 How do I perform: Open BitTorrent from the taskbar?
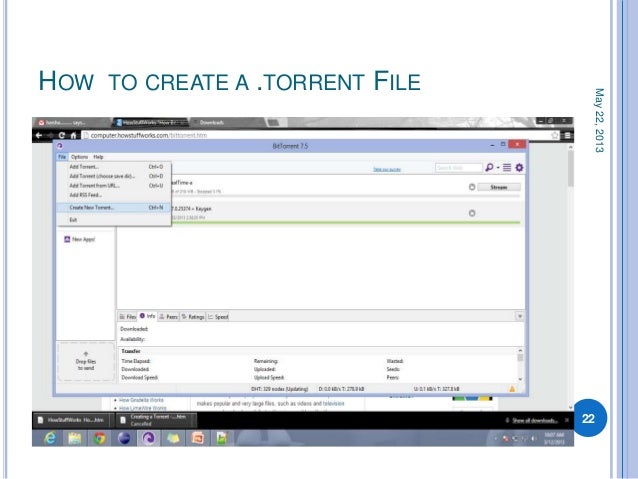coord(149,438)
